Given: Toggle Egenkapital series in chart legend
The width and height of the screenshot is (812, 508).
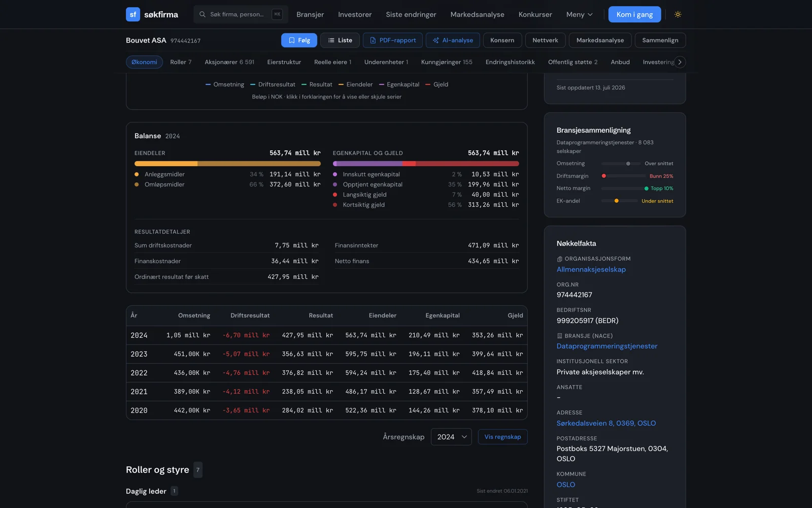Looking at the screenshot, I should click(x=399, y=84).
